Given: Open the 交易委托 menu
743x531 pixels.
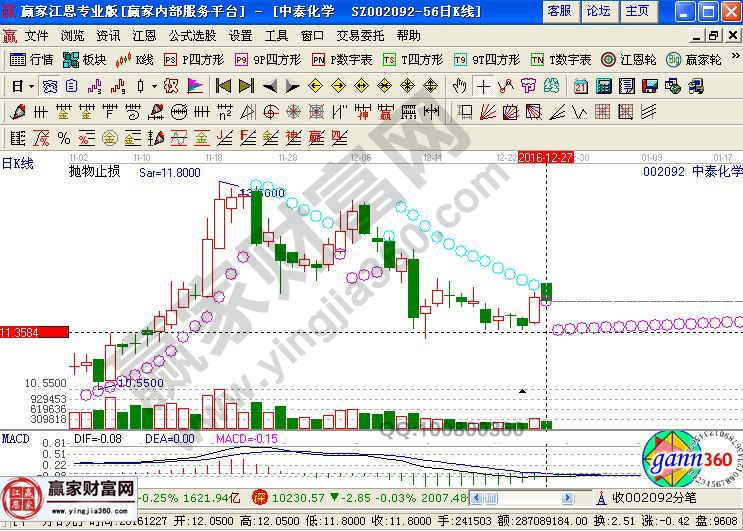Looking at the screenshot, I should [x=362, y=35].
